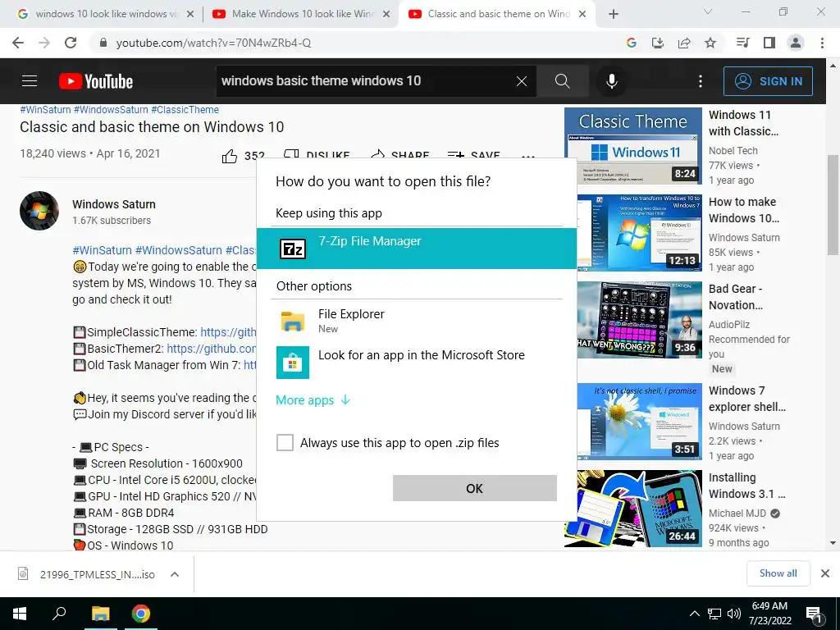Image resolution: width=840 pixels, height=630 pixels.
Task: Open the Windows Start menu
Action: click(20, 614)
